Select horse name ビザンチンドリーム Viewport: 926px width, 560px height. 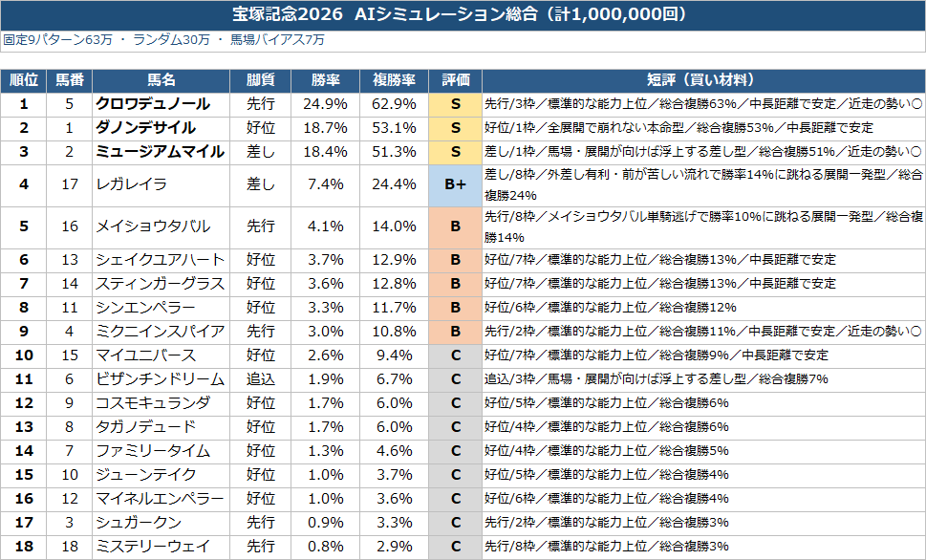coord(160,379)
